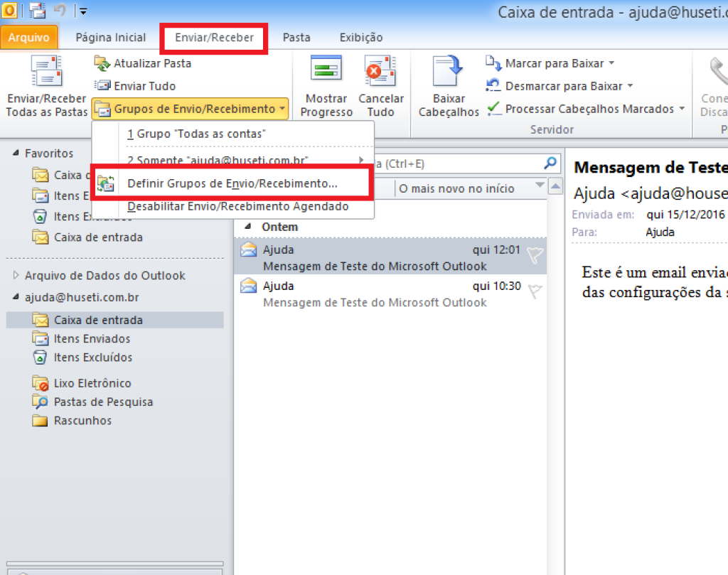728x575 pixels.
Task: Click Desmarcar para Baixar icon
Action: pos(493,85)
